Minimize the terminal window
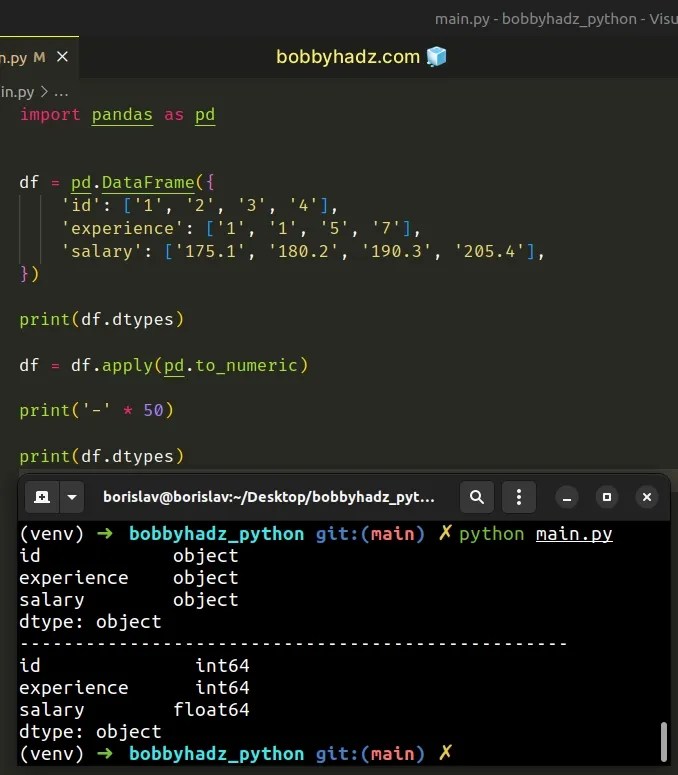This screenshot has width=678, height=775. point(567,497)
